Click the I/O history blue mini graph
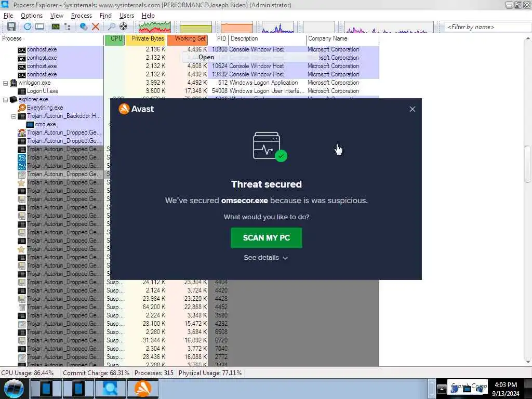 tap(278, 27)
